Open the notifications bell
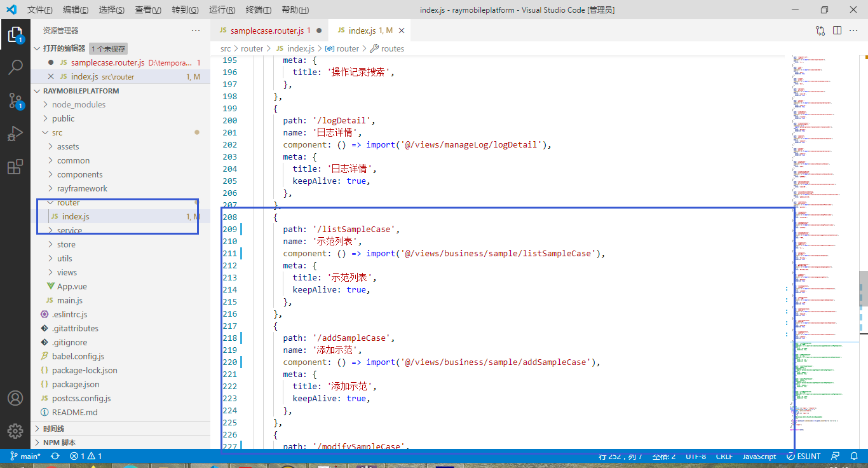868x468 pixels. (855, 456)
